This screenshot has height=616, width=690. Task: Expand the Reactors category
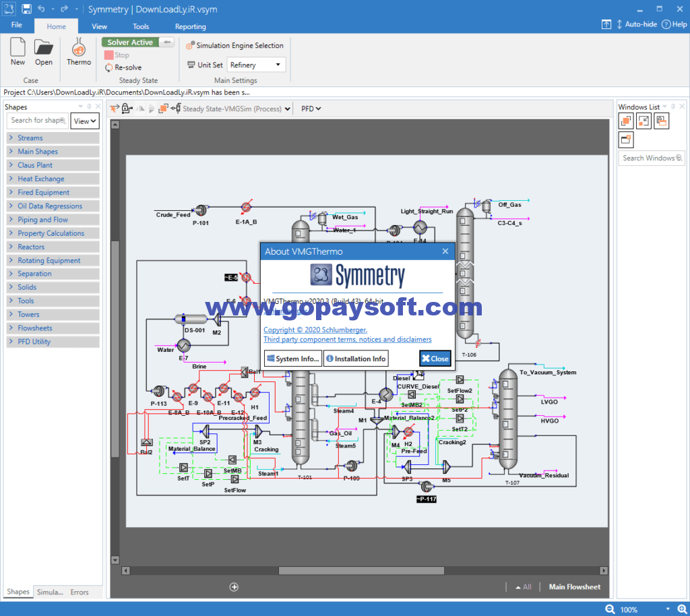(x=53, y=247)
